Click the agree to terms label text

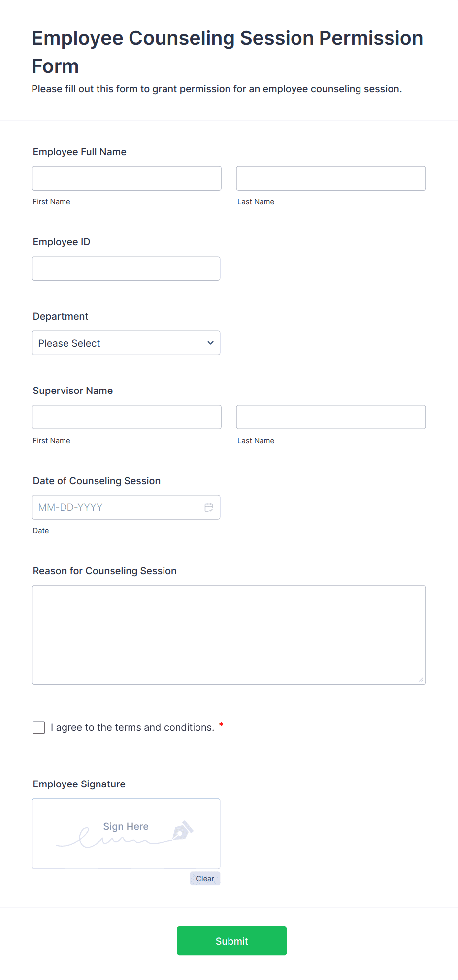[132, 727]
